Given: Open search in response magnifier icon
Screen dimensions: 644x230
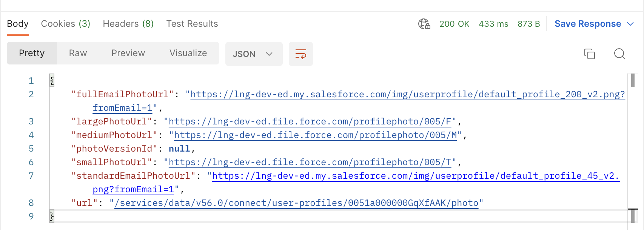Looking at the screenshot, I should [x=619, y=54].
